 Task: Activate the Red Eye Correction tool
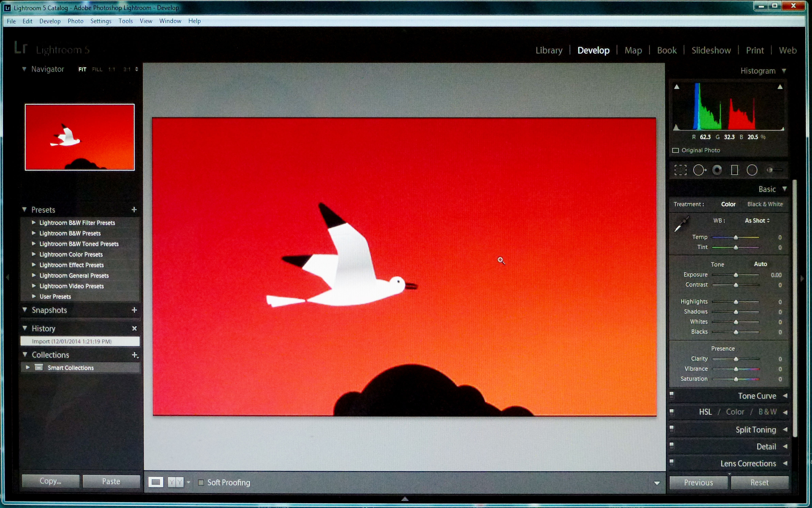tap(717, 170)
